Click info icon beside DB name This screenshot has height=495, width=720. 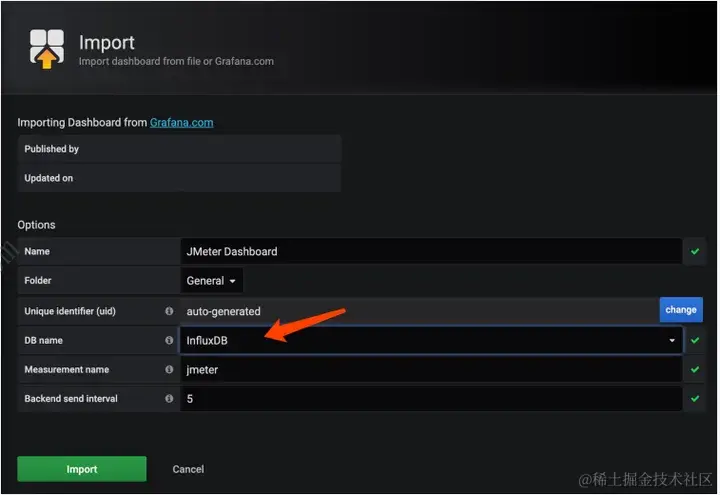[x=169, y=340]
